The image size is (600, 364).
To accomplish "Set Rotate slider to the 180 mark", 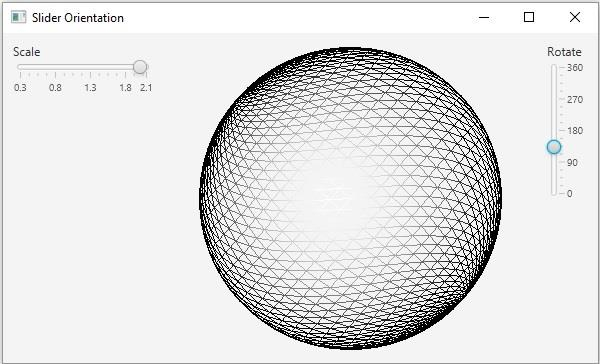I will 554,131.
